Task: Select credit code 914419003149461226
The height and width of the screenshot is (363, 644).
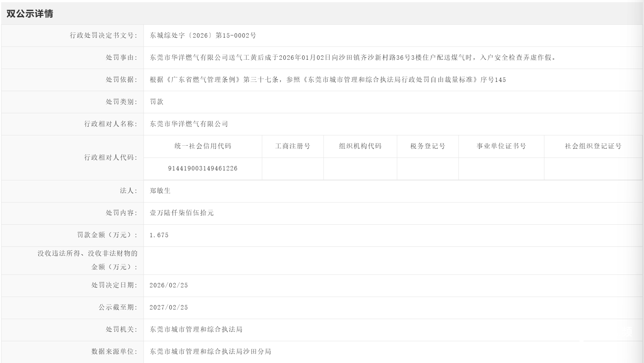Action: pyautogui.click(x=203, y=169)
